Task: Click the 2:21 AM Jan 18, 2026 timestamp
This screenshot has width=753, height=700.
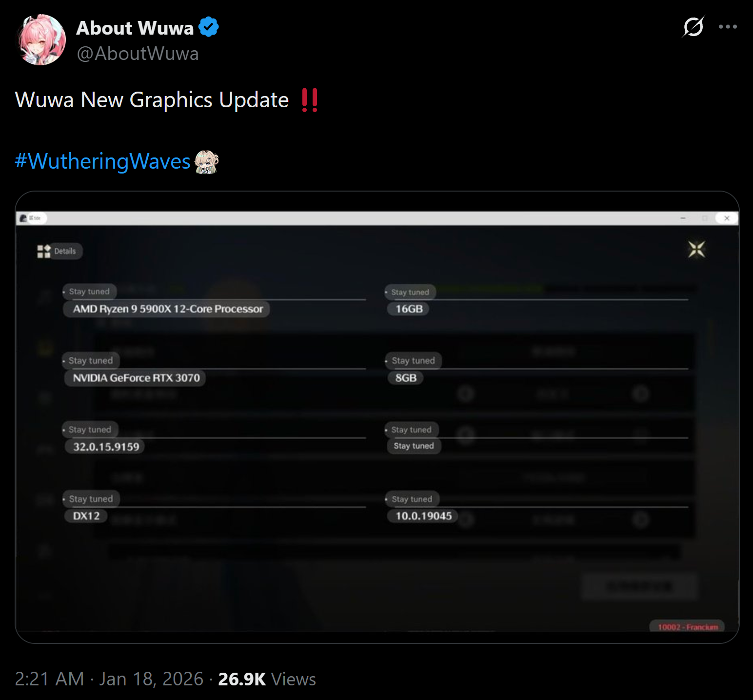Action: [109, 679]
